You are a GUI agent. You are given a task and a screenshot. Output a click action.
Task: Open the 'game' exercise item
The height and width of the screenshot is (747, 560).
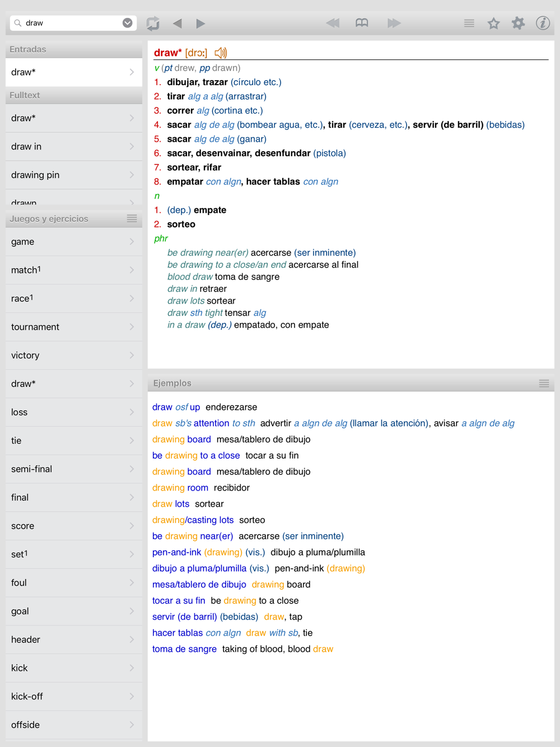coord(74,242)
